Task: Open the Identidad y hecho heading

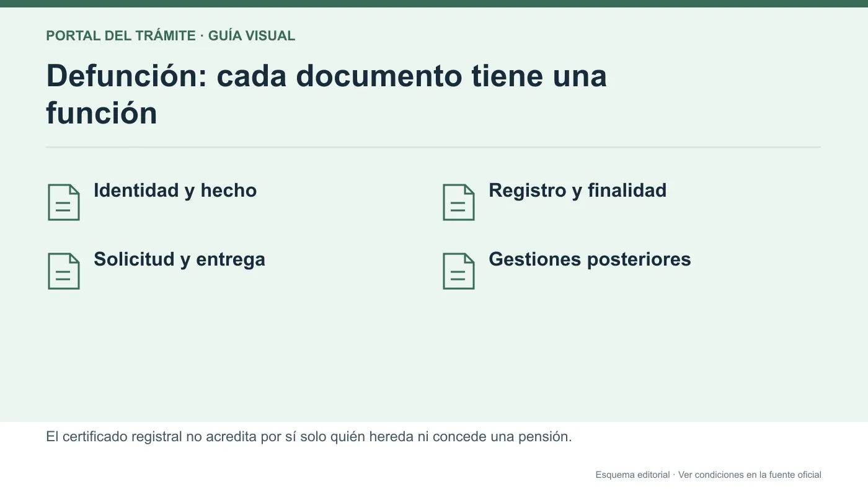Action: tap(175, 191)
